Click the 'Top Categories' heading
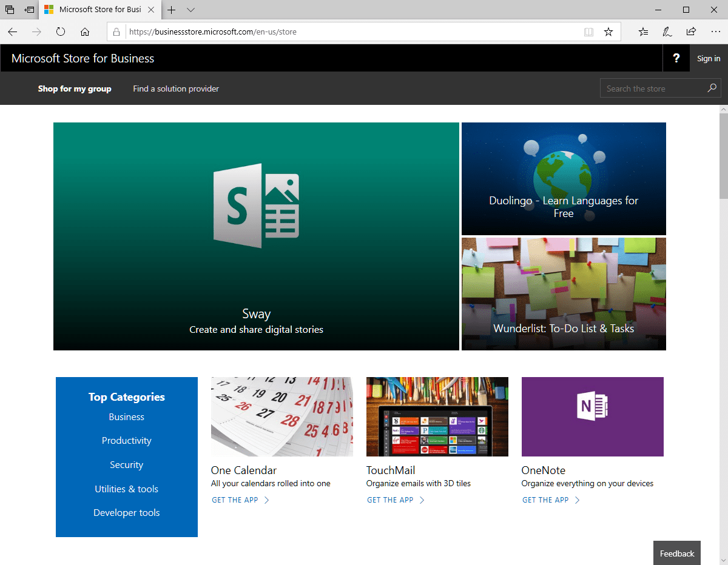 click(127, 397)
